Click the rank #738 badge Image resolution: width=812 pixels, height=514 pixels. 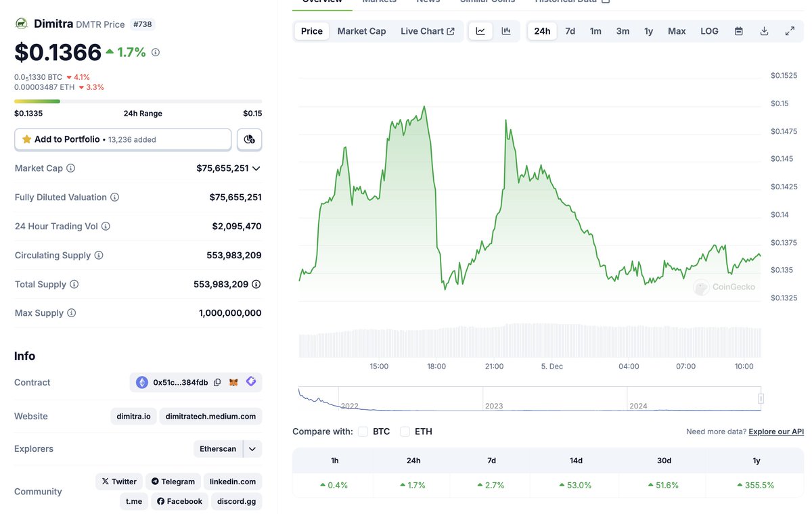pyautogui.click(x=143, y=24)
